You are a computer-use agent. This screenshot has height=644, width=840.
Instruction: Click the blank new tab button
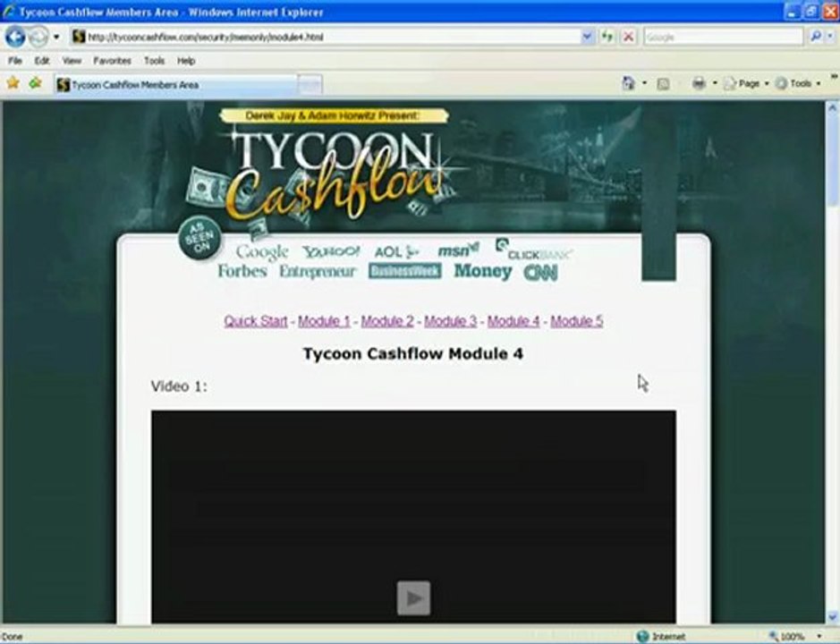(310, 85)
